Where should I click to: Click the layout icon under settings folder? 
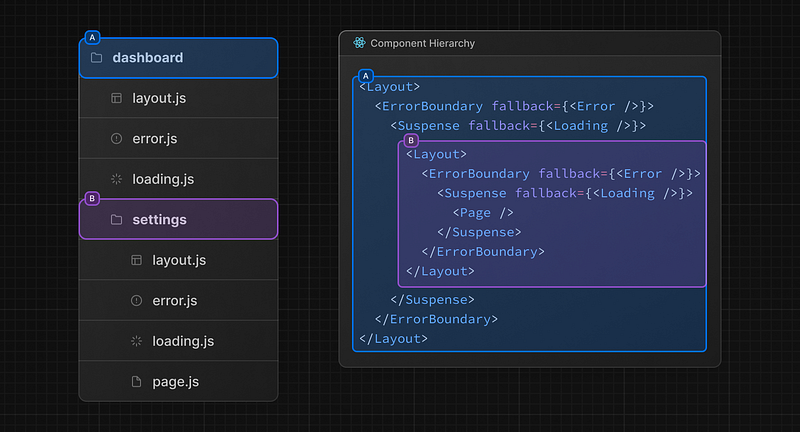coord(136,260)
